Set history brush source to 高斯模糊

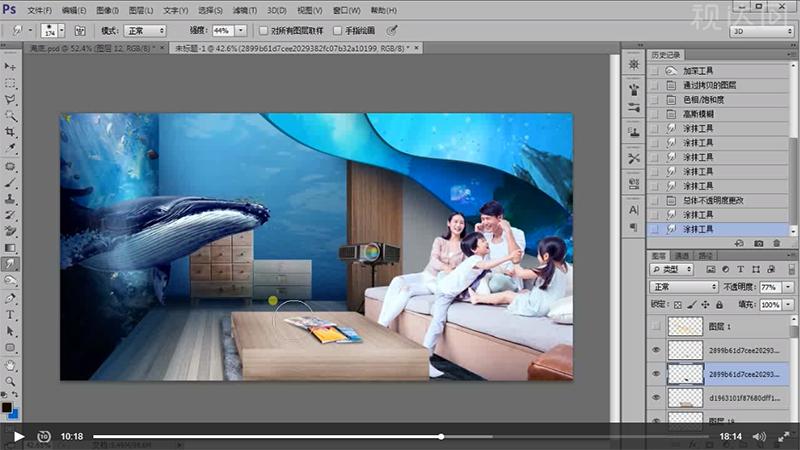(655, 114)
